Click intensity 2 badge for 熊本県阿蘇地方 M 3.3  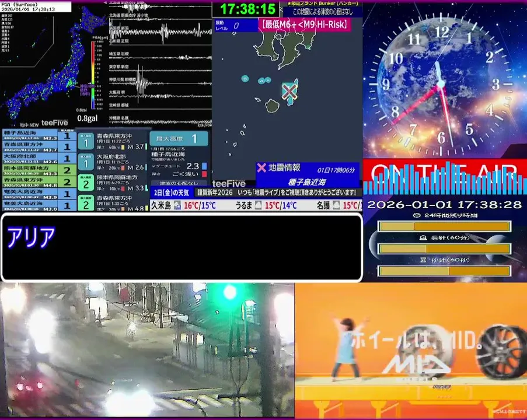[x=86, y=183]
